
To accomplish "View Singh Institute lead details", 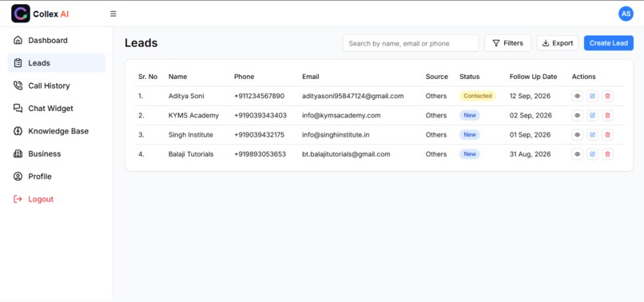I will 577,135.
